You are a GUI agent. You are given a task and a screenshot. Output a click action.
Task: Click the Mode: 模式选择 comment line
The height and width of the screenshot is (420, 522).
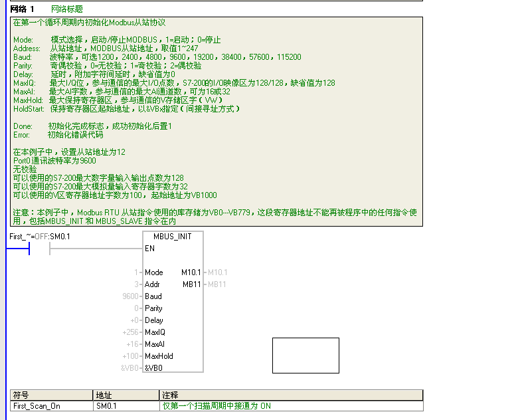point(117,40)
